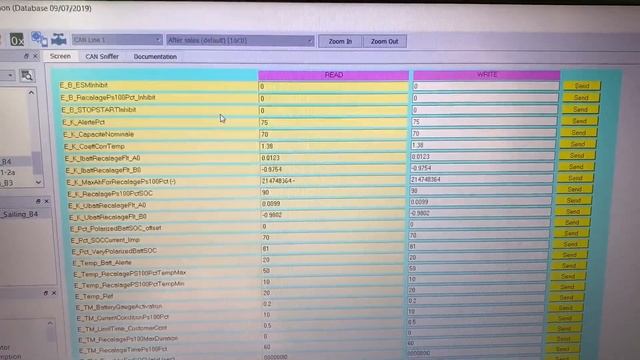
Task: Send the E_K_RecalagePs100PctSOC value
Action: pyautogui.click(x=574, y=189)
